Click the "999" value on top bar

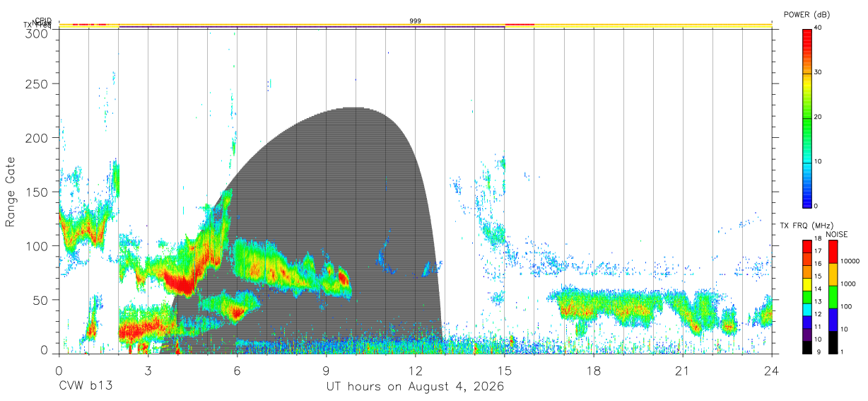pos(416,21)
